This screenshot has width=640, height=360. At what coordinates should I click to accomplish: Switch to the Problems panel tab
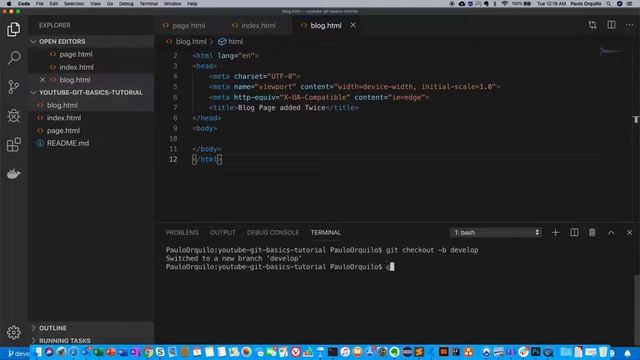coord(182,233)
